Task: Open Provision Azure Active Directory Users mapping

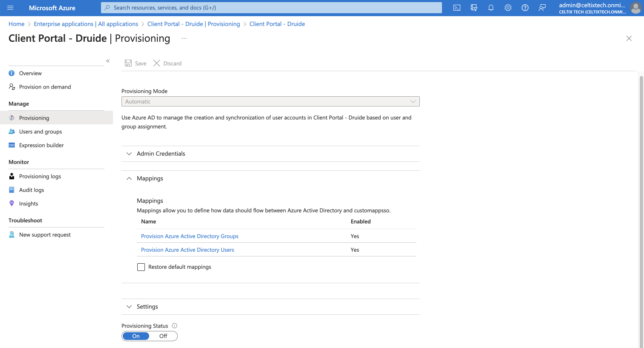Action: [x=188, y=250]
